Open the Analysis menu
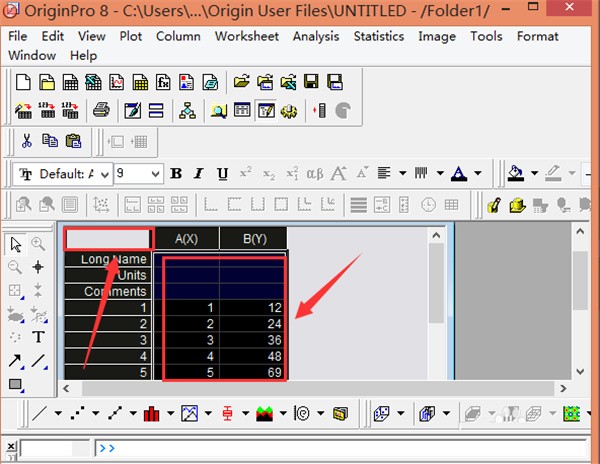Image resolution: width=600 pixels, height=464 pixels. click(x=315, y=36)
